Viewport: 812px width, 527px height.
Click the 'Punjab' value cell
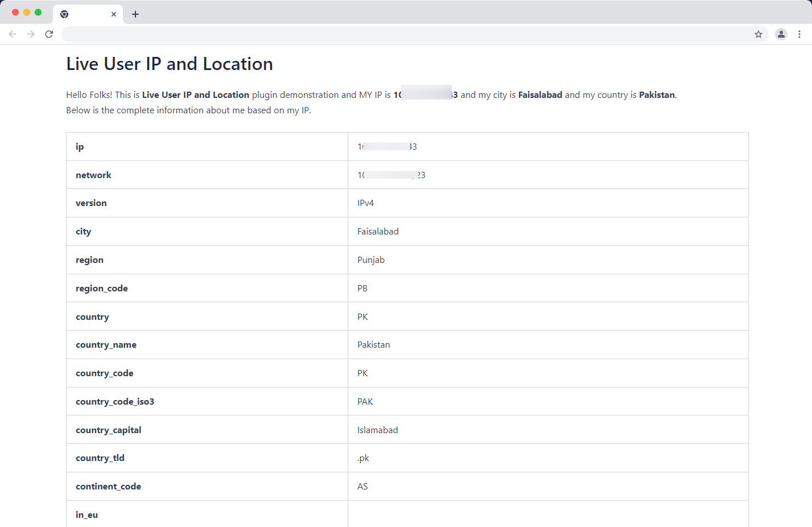(x=548, y=260)
